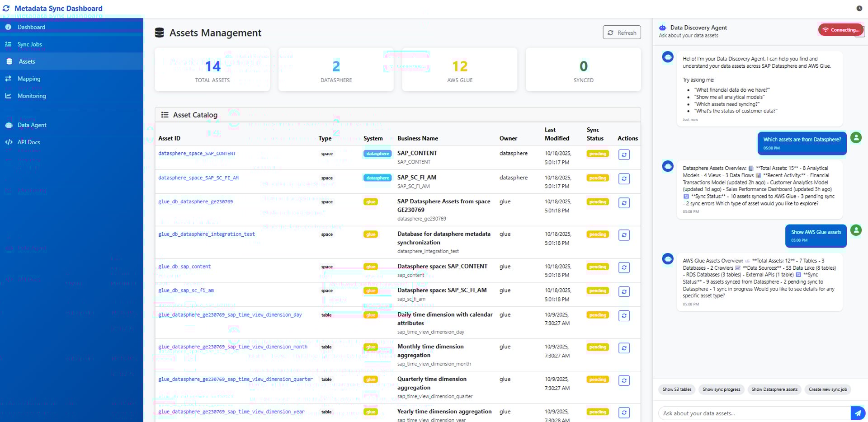Open the Mapping page
This screenshot has width=868, height=422.
click(71, 79)
